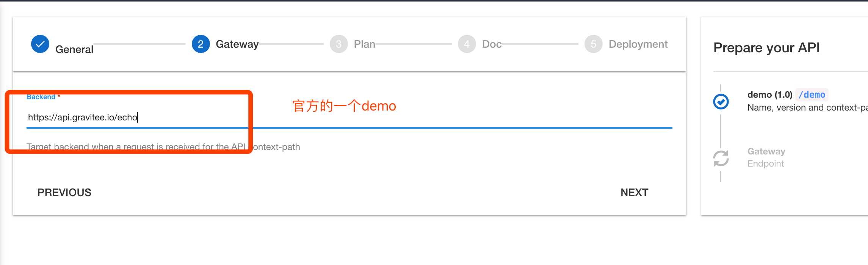868x265 pixels.
Task: Select the Gateway Endpoint summary entry
Action: click(x=766, y=157)
